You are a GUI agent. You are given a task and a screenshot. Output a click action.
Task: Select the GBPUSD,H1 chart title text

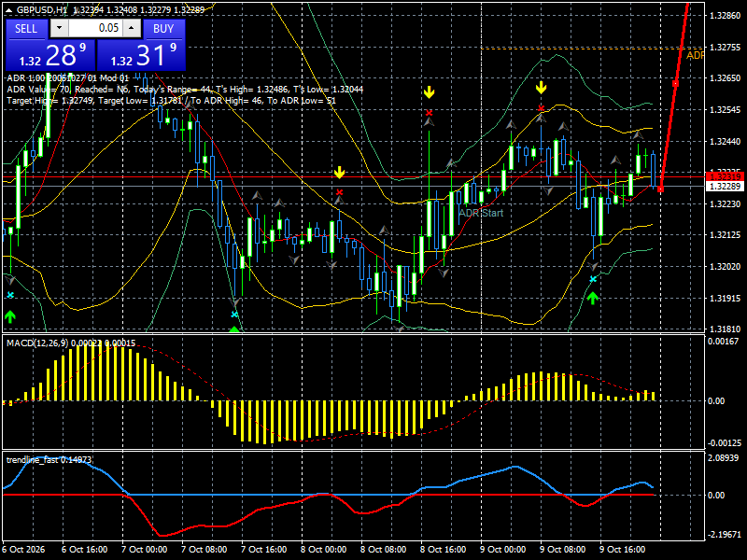pyautogui.click(x=42, y=9)
